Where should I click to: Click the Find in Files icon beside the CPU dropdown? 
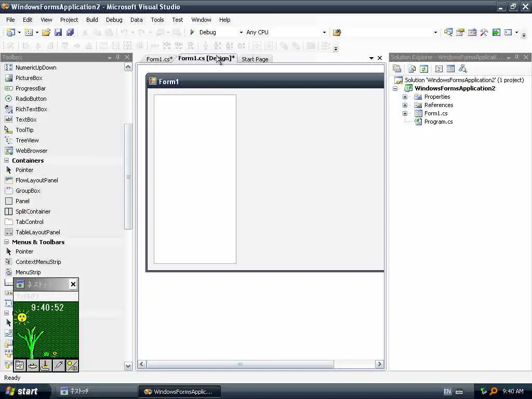[x=337, y=32]
